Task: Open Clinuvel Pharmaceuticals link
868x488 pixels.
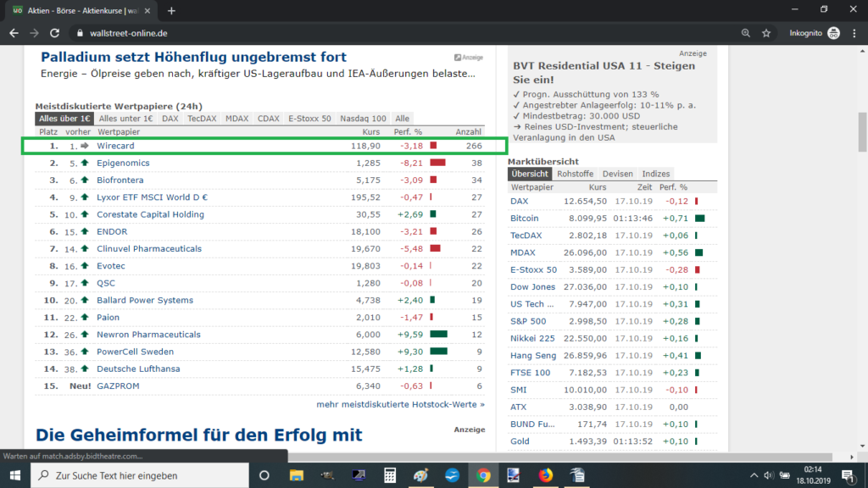Action: pos(149,249)
